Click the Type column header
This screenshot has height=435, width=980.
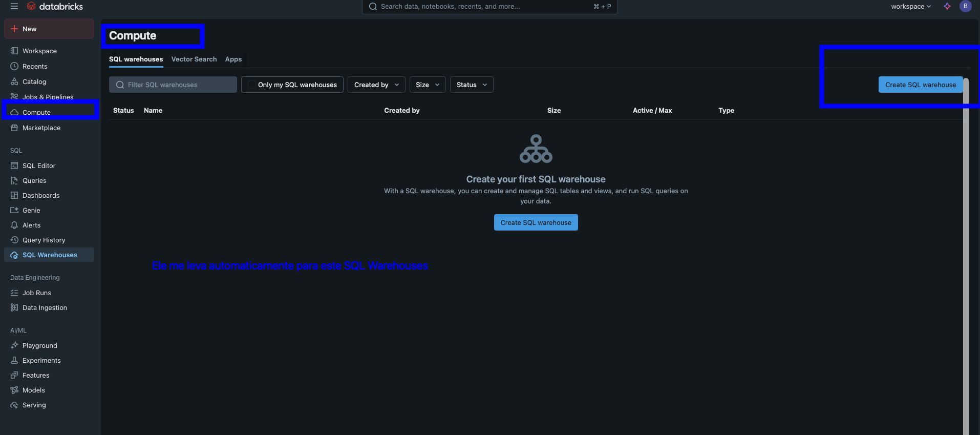(x=726, y=110)
